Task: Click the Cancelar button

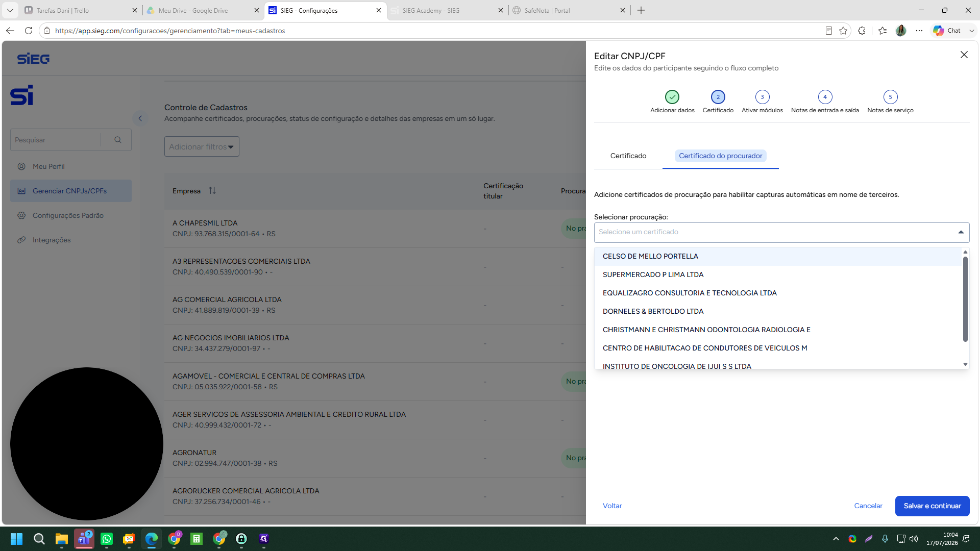Action: pos(868,506)
